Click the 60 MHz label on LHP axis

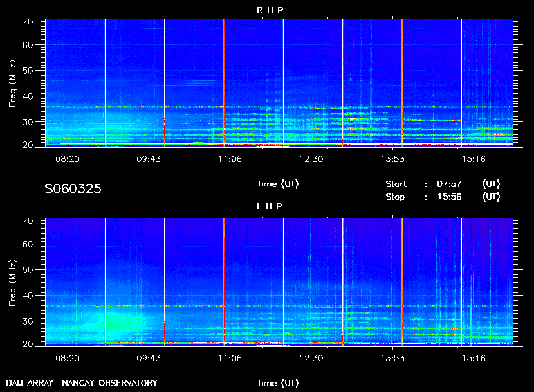coord(28,244)
